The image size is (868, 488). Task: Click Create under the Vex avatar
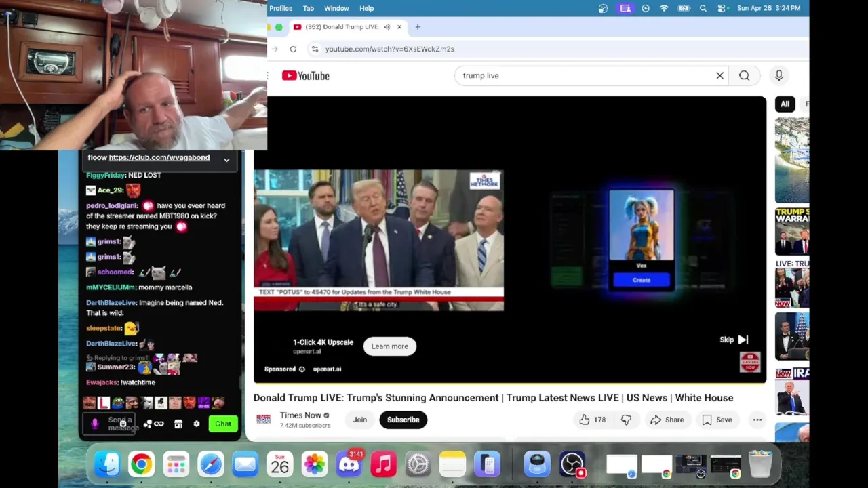coord(642,280)
